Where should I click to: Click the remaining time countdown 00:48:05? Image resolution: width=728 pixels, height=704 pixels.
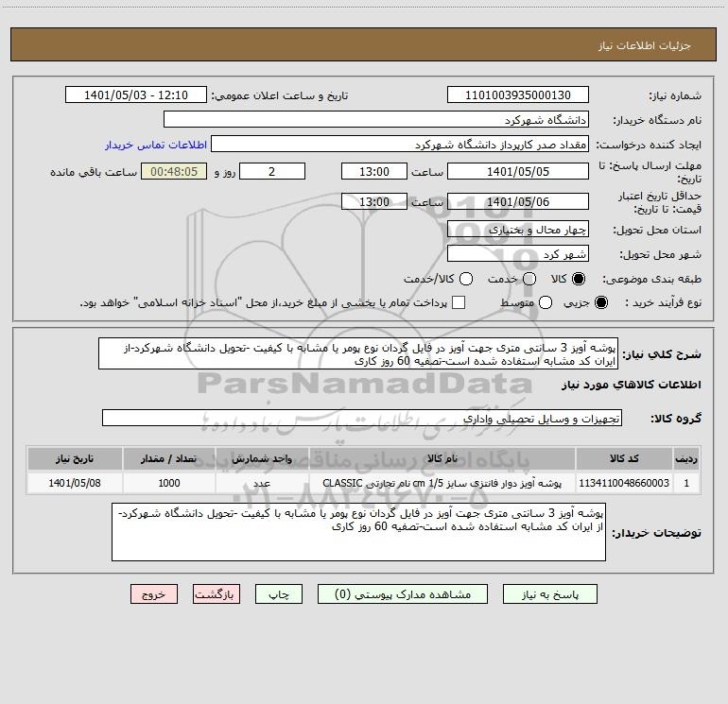click(174, 171)
